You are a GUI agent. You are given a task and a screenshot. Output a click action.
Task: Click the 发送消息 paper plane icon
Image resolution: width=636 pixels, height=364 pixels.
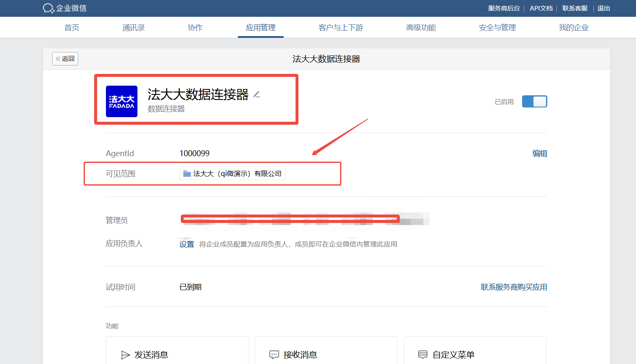(x=125, y=355)
